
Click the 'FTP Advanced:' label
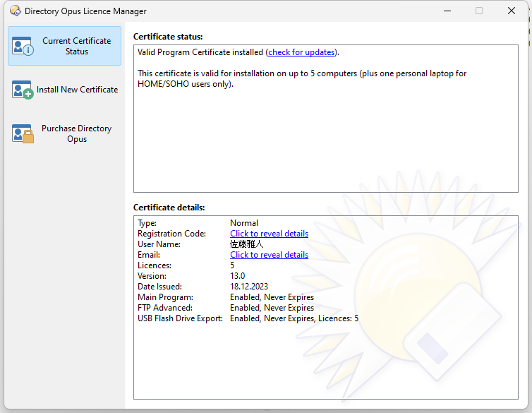click(x=165, y=308)
